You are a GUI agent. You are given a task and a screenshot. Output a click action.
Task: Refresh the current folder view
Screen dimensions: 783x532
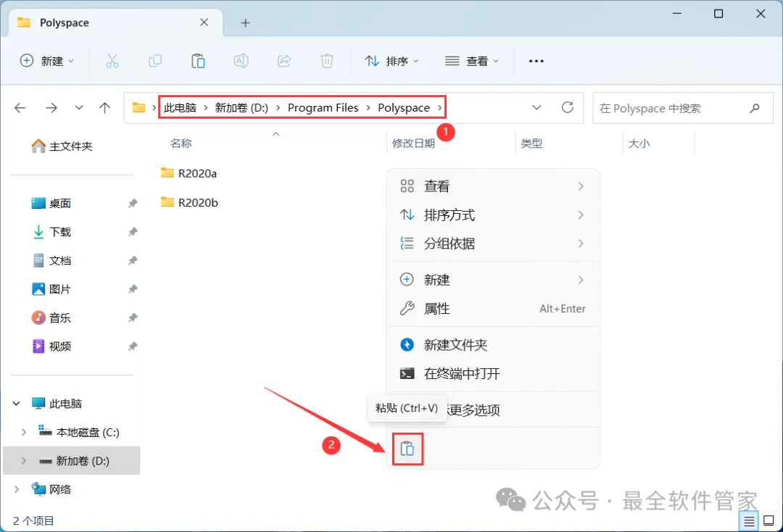click(x=568, y=107)
